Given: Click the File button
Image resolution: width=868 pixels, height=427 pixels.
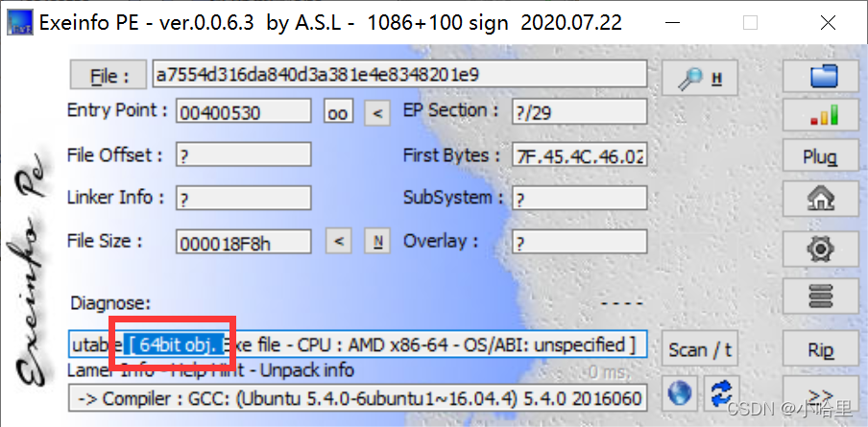Looking at the screenshot, I should tap(108, 75).
